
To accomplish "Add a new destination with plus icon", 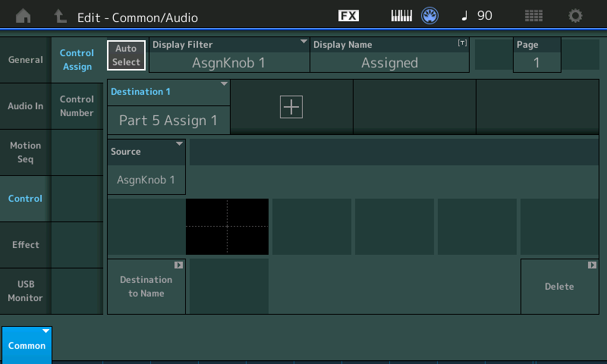I will [291, 108].
